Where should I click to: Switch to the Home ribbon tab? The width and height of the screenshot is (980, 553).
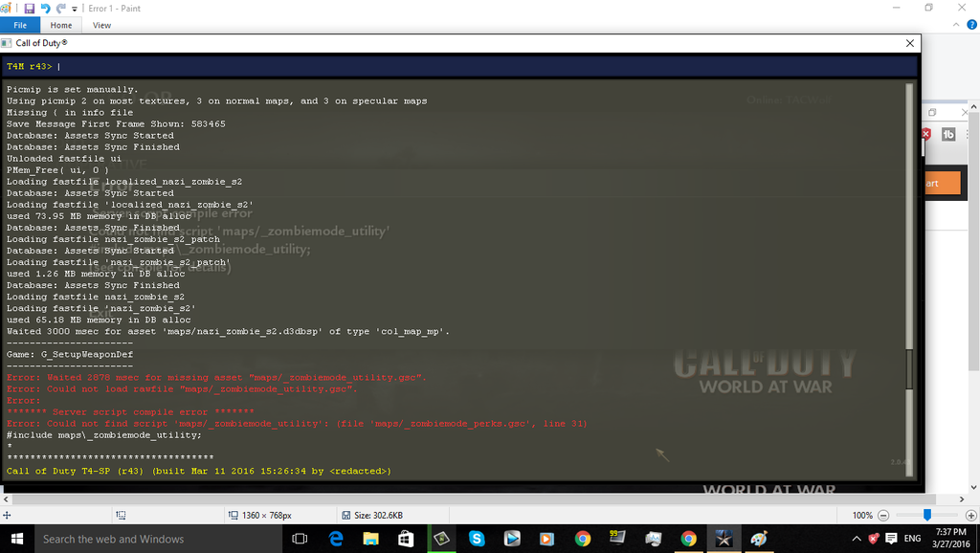tap(60, 25)
